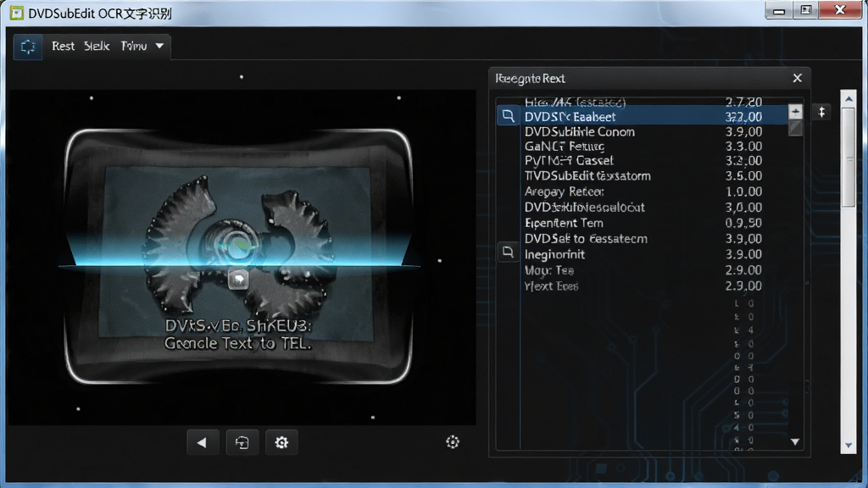Select the PVTM#4 Gaseet row

pyautogui.click(x=643, y=160)
